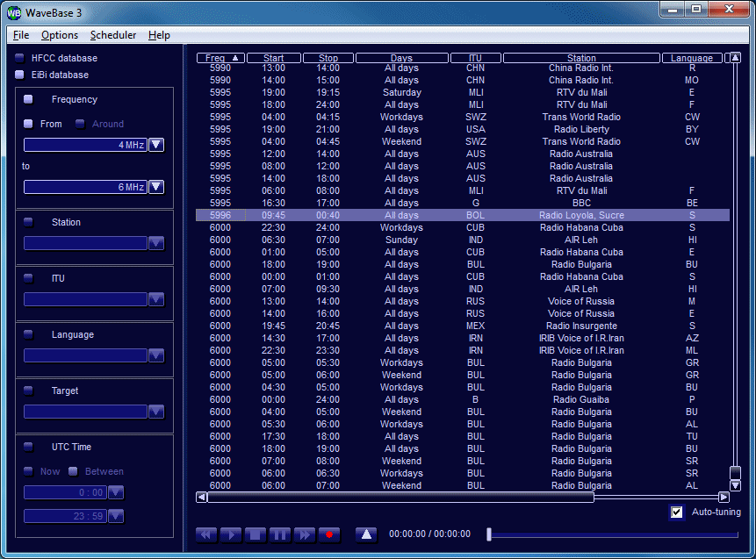The image size is (756, 559).
Task: Open the 4 MHz frequency dropdown
Action: [x=156, y=145]
